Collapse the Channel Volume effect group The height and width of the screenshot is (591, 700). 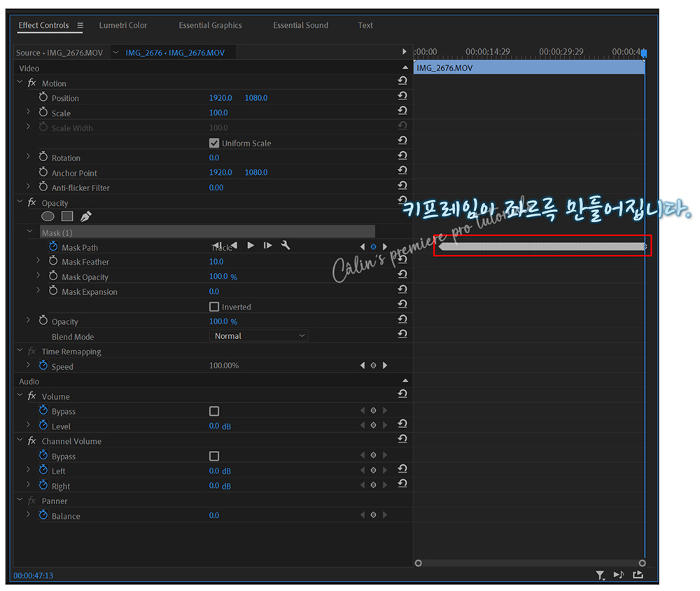[20, 440]
